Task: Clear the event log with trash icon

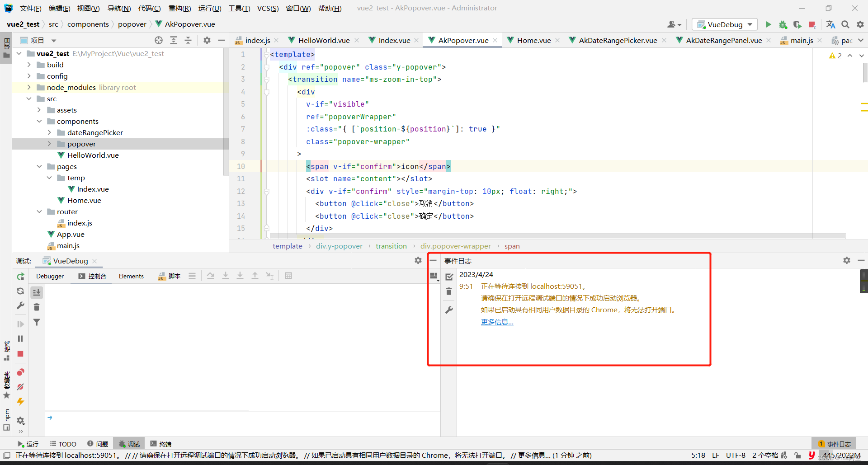Action: pos(449,291)
